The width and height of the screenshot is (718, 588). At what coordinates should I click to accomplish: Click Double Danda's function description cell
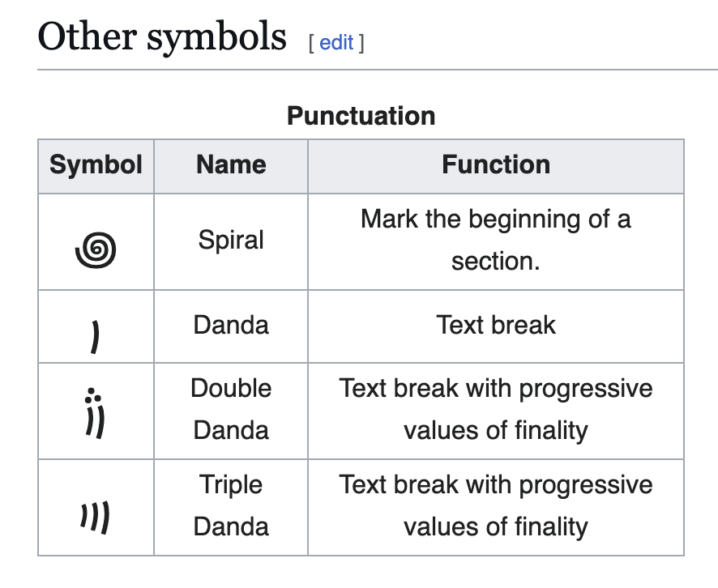click(x=496, y=411)
